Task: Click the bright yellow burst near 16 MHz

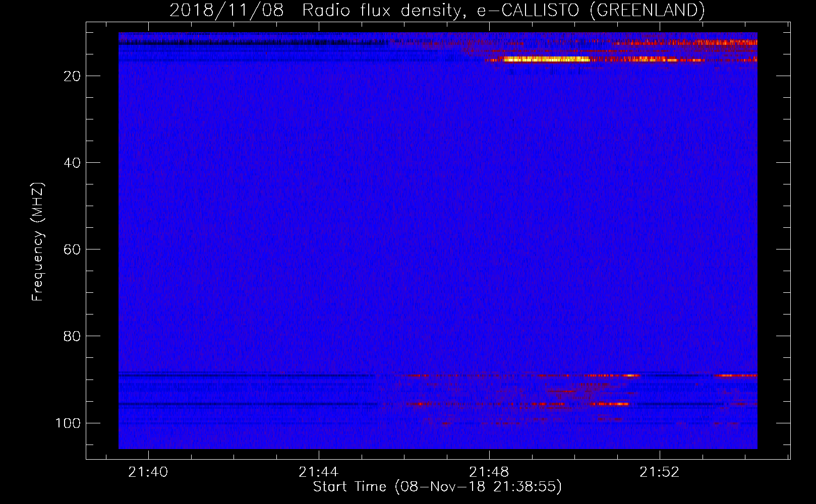Action: [x=546, y=59]
